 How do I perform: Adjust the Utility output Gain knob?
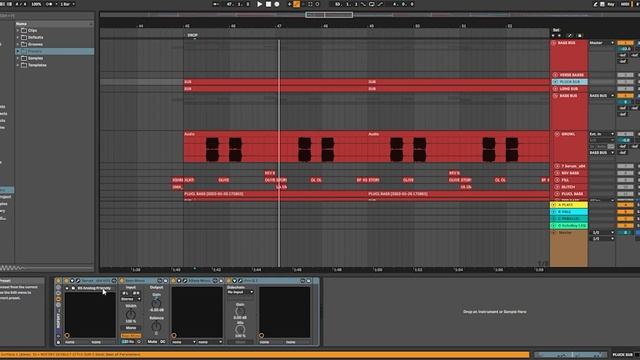[156, 303]
